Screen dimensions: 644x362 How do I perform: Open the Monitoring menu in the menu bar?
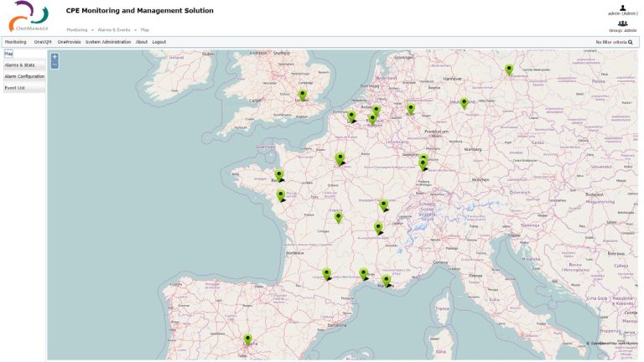pyautogui.click(x=16, y=42)
